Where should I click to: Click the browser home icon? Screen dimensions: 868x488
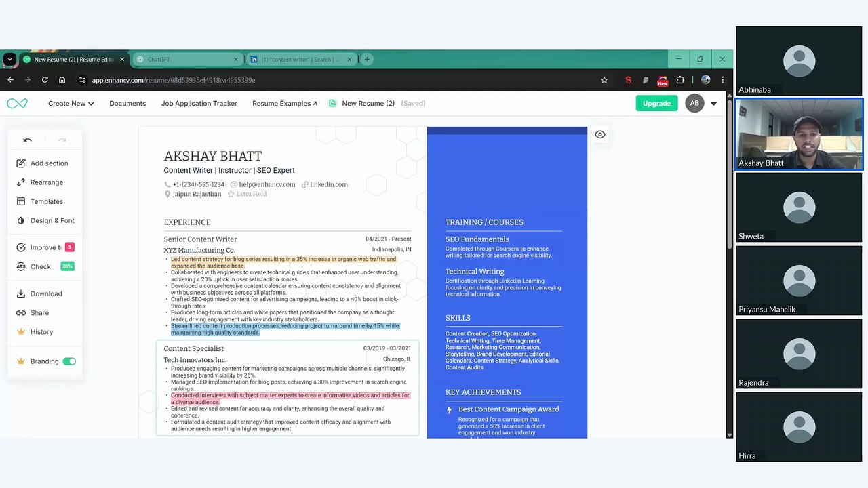click(x=62, y=80)
